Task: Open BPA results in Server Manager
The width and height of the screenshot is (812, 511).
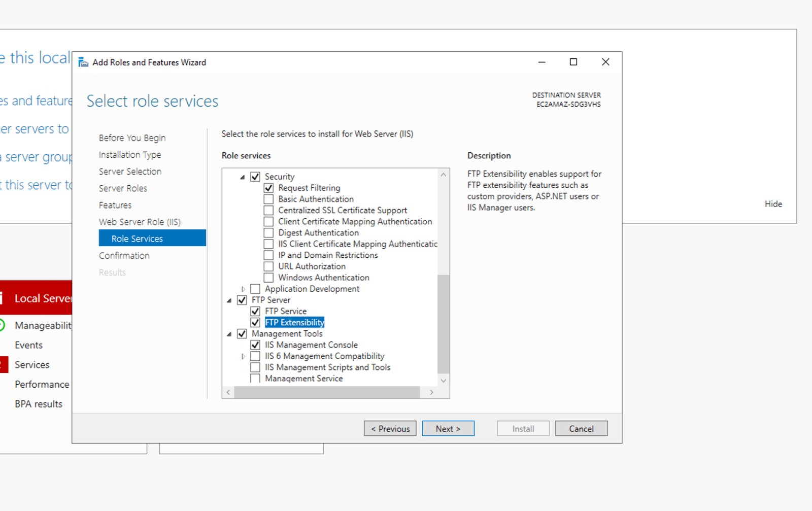Action: click(39, 404)
